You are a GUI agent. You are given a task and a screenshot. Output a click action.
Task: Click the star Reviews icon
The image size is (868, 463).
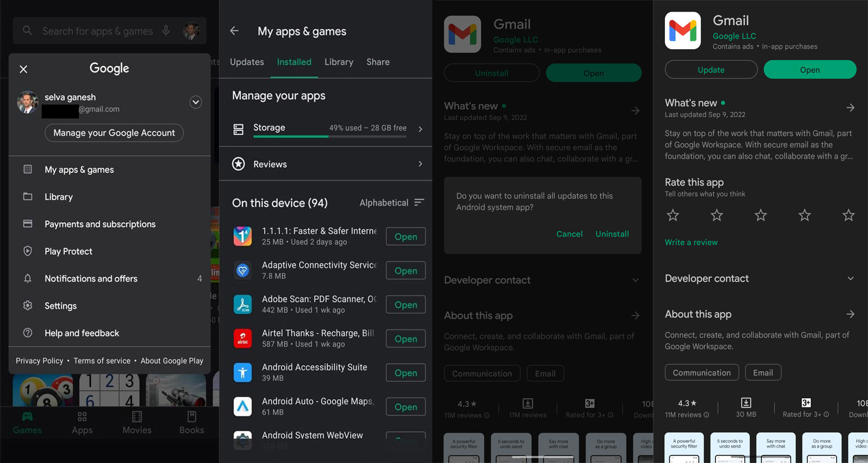pos(238,164)
